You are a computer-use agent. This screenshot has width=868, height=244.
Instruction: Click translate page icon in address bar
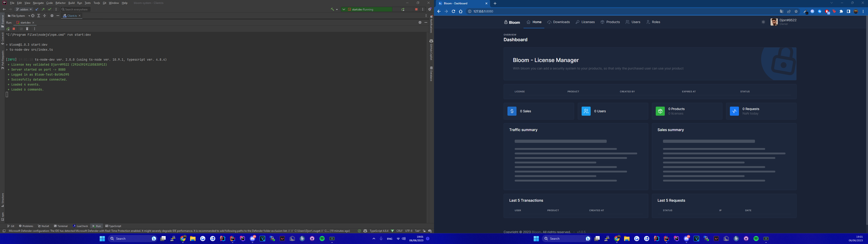[x=781, y=12]
